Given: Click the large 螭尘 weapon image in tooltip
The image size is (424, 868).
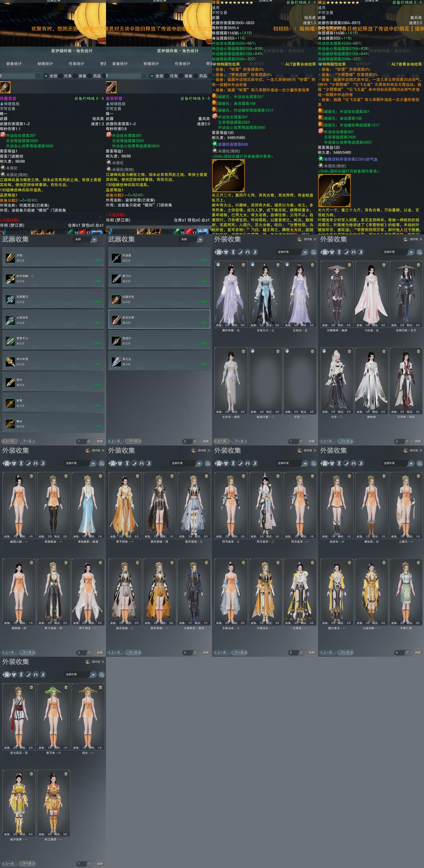Looking at the screenshot, I should pos(334,190).
